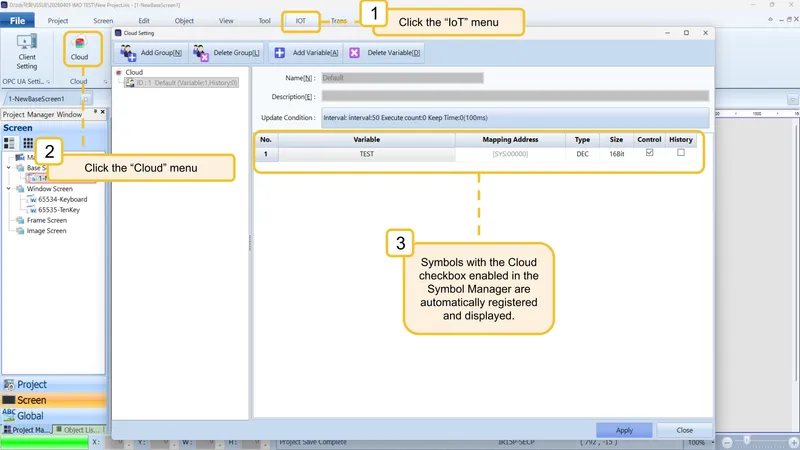Select the TEST variable cell
This screenshot has width=800, height=450.
click(x=367, y=154)
